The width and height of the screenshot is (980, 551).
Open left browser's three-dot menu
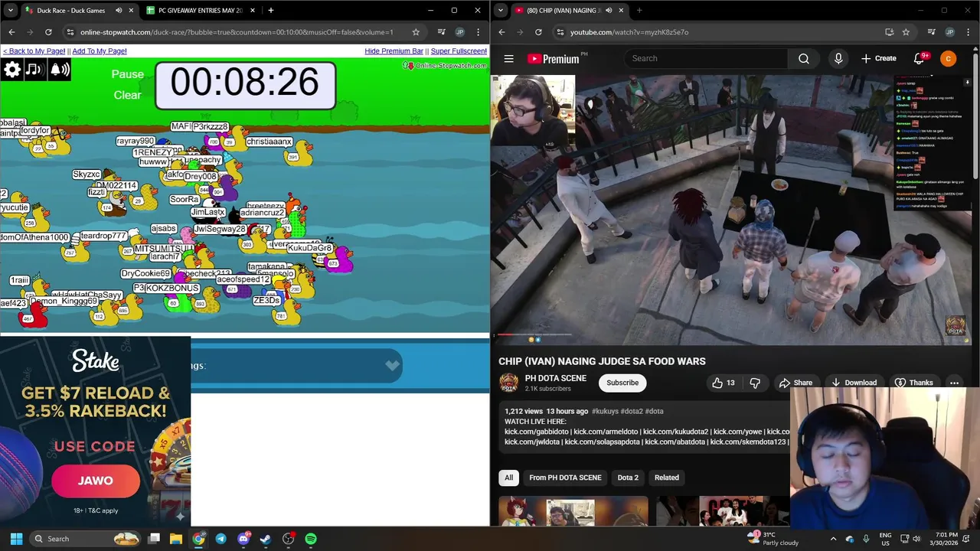(x=479, y=32)
